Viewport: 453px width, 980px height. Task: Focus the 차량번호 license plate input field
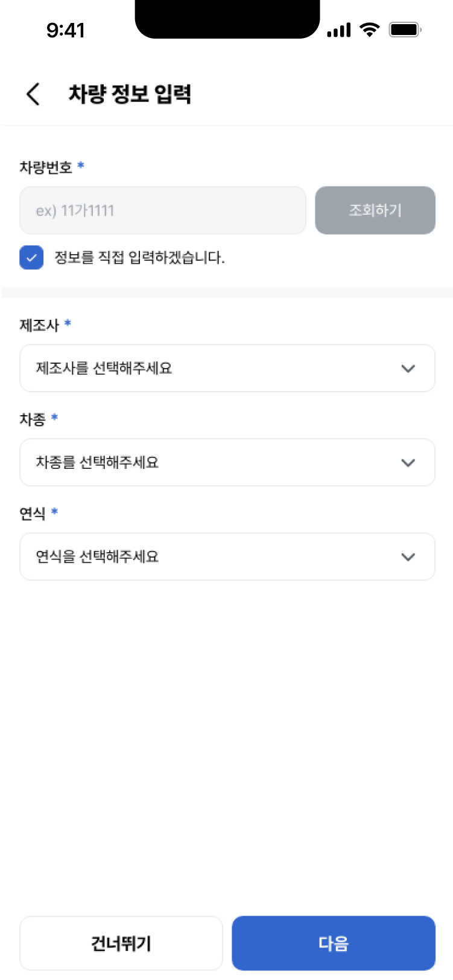point(163,211)
